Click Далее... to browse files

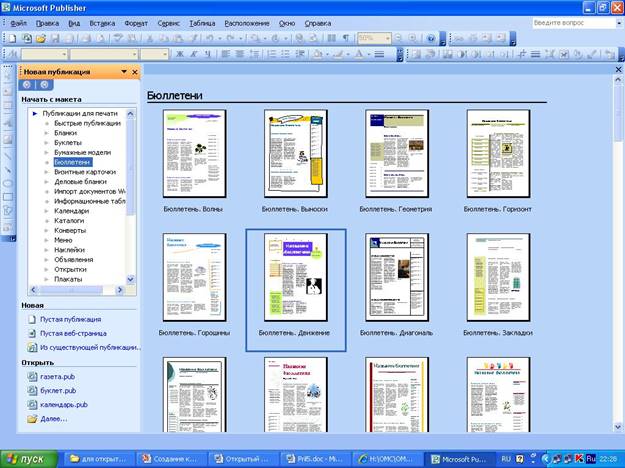point(54,419)
